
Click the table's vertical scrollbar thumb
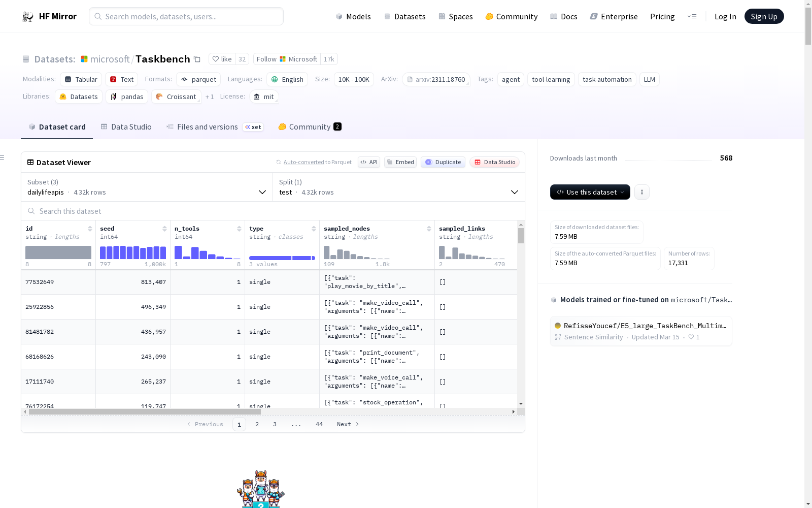(521, 236)
